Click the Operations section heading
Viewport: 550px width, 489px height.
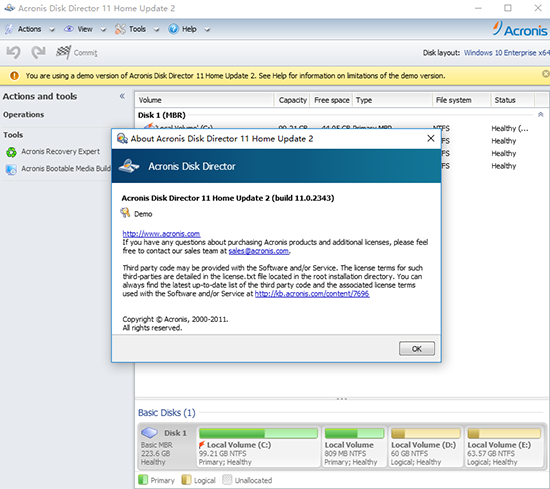[x=24, y=115]
